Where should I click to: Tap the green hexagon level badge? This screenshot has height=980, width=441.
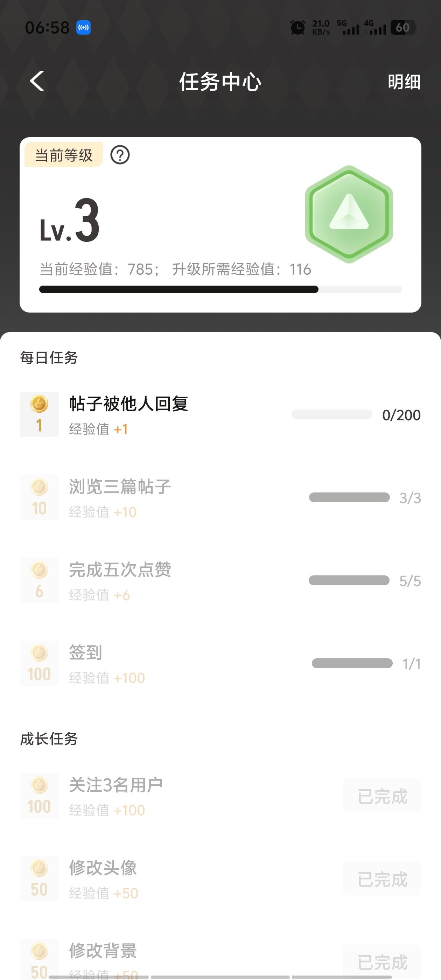[x=349, y=214]
